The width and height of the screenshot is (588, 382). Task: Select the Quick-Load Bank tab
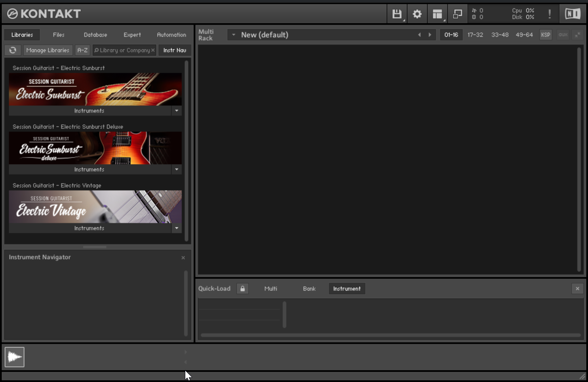tap(309, 289)
